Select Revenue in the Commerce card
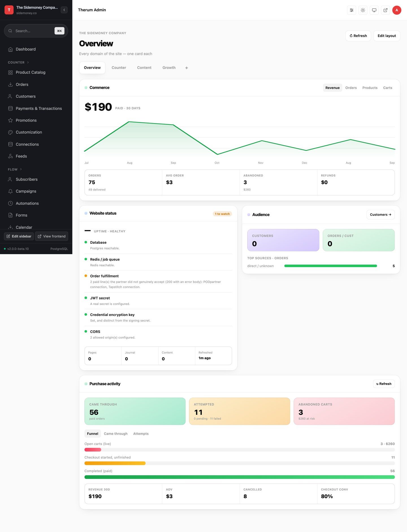This screenshot has width=407, height=532. [332, 88]
